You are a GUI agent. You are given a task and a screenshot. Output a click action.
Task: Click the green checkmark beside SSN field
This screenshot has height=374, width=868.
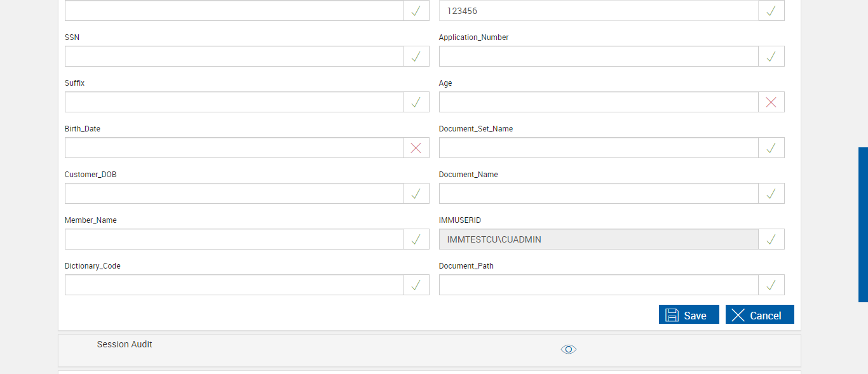416,57
